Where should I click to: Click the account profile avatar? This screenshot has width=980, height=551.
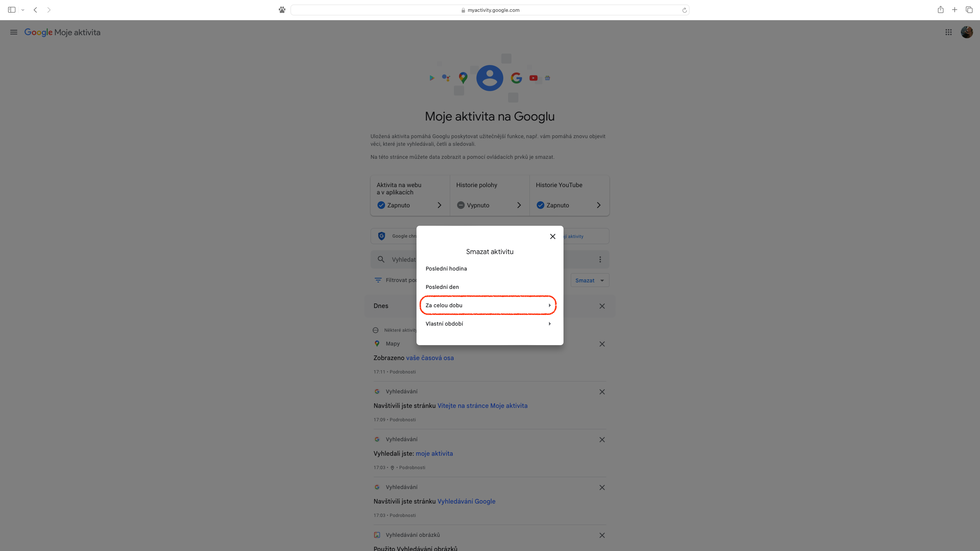tap(967, 32)
